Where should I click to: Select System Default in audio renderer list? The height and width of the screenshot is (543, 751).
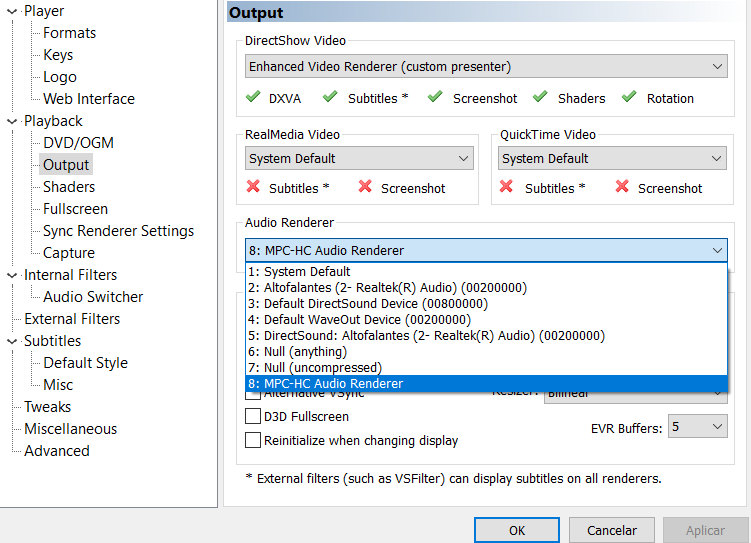(300, 272)
